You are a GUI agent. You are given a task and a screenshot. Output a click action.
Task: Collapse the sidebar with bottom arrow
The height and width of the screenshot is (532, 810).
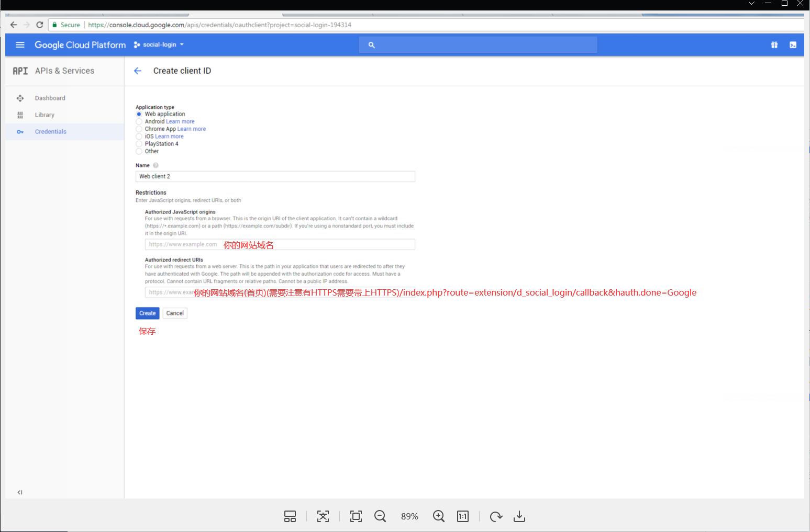(x=20, y=492)
